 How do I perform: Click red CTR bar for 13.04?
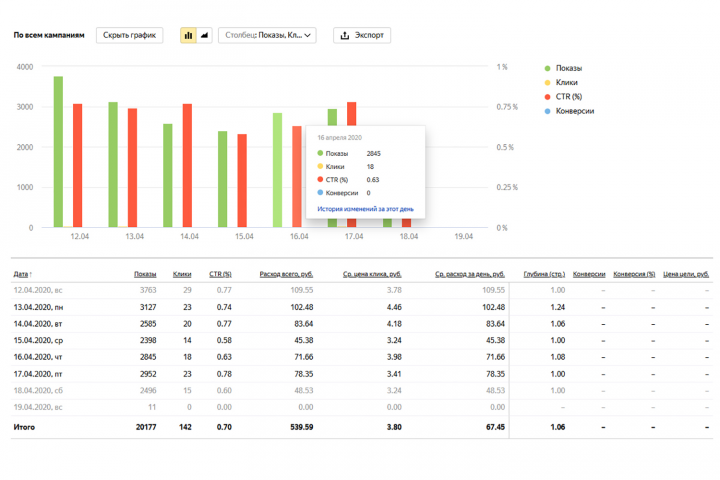pyautogui.click(x=132, y=168)
